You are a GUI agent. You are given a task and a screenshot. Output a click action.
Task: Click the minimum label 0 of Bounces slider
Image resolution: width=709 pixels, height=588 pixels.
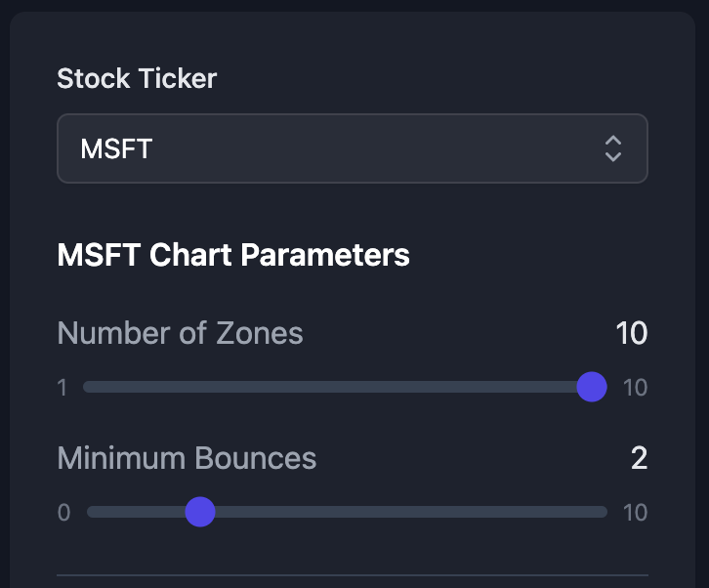tap(63, 513)
